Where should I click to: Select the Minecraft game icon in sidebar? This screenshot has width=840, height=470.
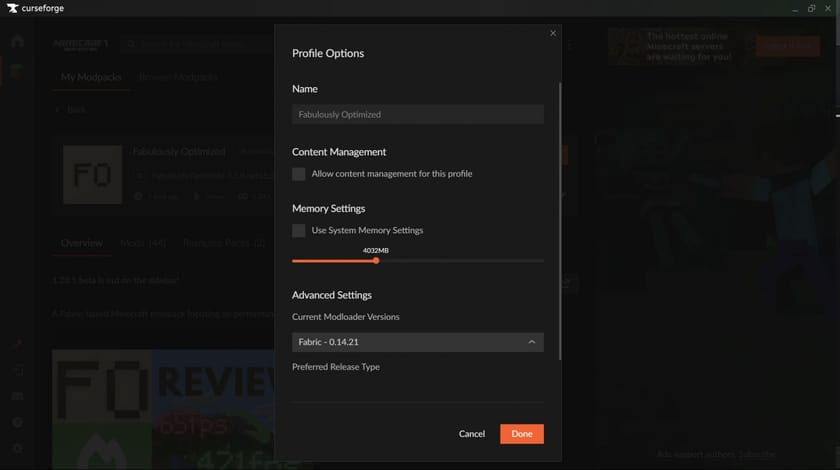tap(17, 70)
